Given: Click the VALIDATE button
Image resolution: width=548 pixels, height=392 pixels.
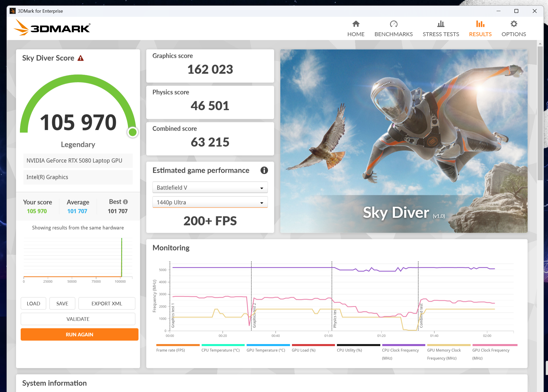Looking at the screenshot, I should (x=78, y=319).
